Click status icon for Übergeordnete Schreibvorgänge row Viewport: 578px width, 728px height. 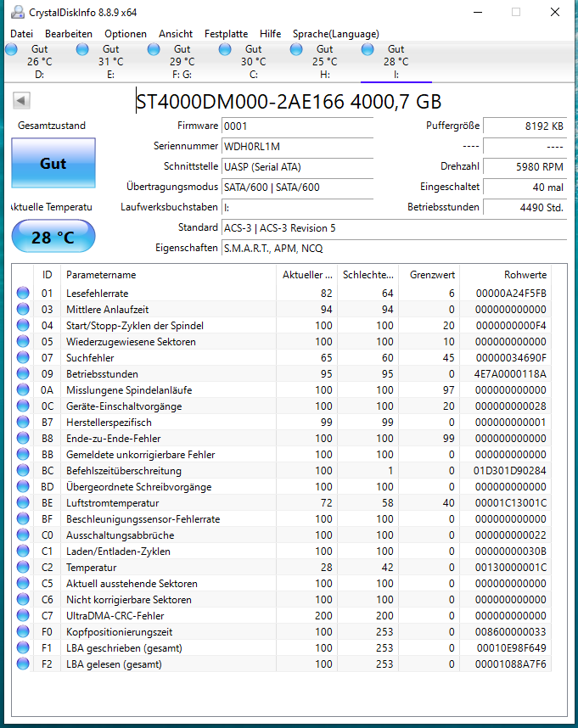(23, 486)
